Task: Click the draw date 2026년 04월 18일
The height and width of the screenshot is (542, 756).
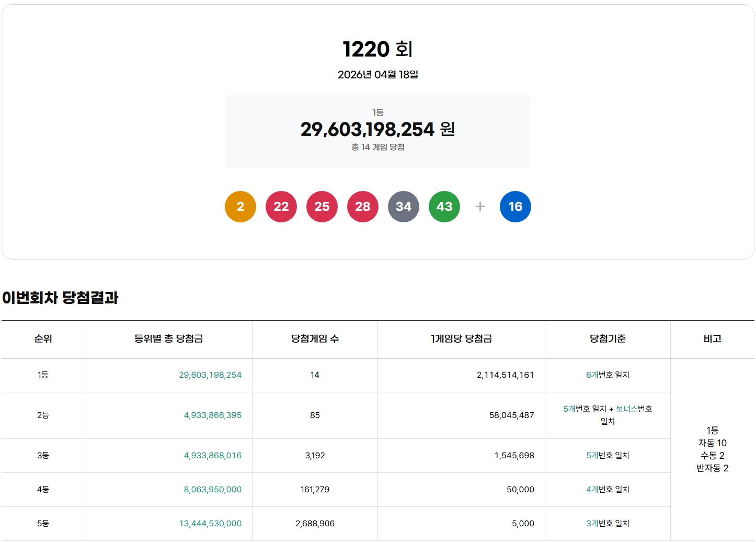Action: [x=377, y=74]
